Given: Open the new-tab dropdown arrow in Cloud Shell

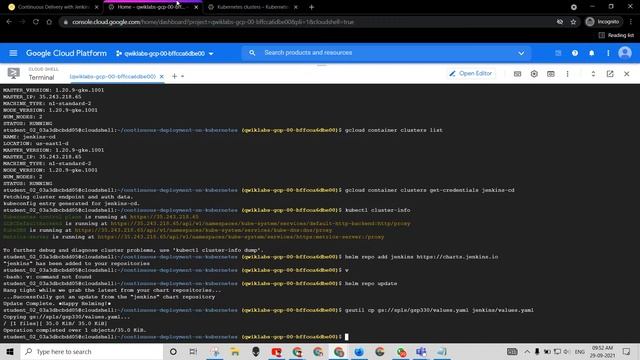Looking at the screenshot, I should coord(182,76).
